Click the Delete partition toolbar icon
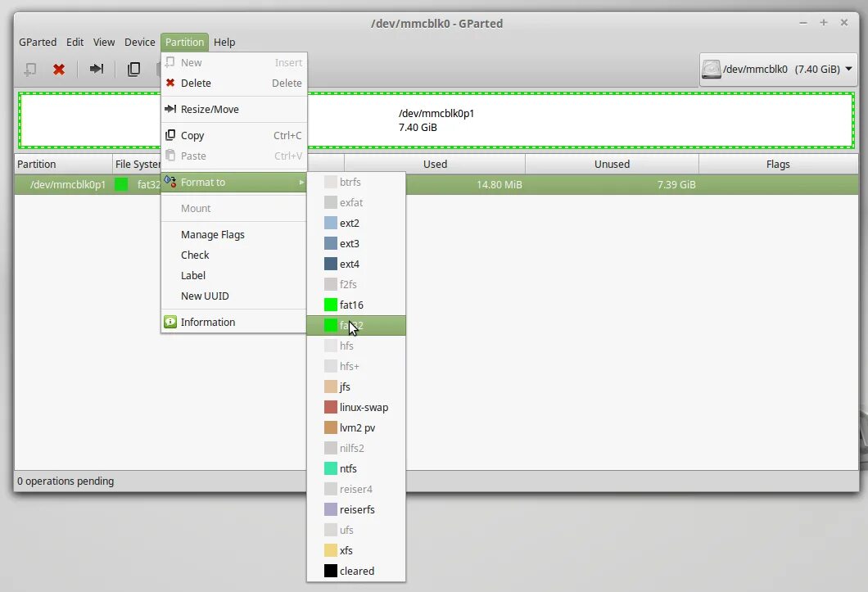Screen dimensions: 868x592 (x=58, y=70)
